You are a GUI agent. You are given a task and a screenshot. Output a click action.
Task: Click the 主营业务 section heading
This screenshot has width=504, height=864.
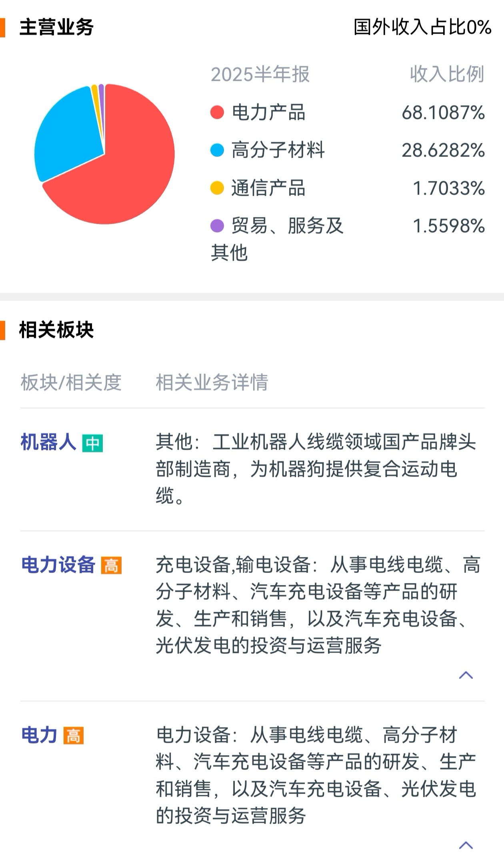56,27
